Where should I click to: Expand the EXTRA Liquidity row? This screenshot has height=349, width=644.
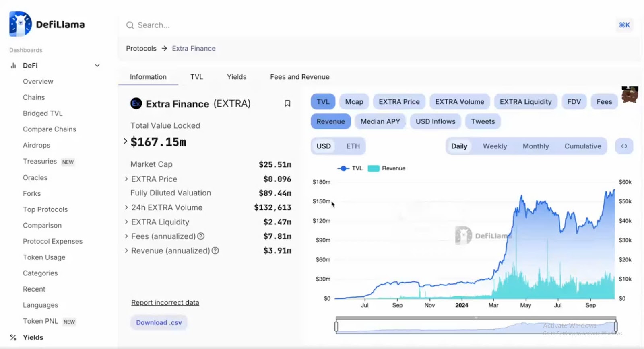126,222
